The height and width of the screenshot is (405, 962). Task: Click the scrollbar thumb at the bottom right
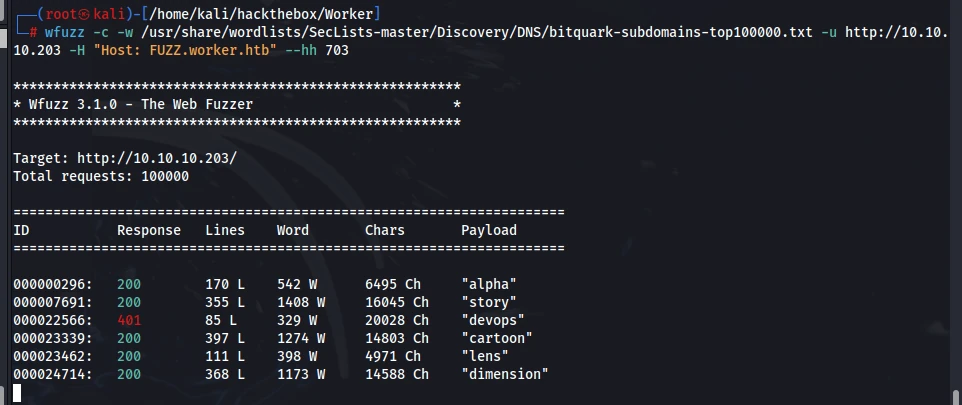(956, 396)
